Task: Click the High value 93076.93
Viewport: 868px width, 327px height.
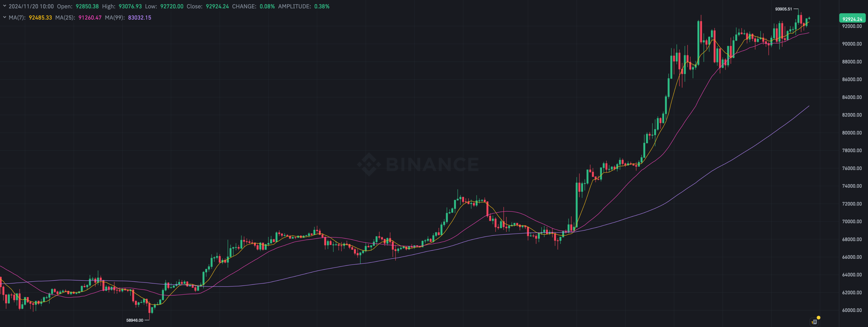Action: (130, 6)
